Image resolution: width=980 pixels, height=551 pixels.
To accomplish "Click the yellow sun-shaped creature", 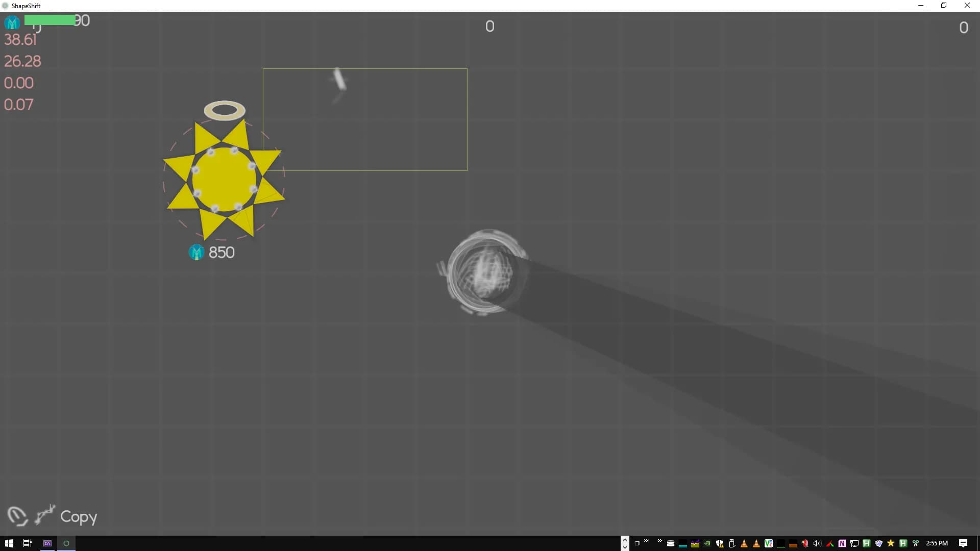I will pyautogui.click(x=224, y=179).
